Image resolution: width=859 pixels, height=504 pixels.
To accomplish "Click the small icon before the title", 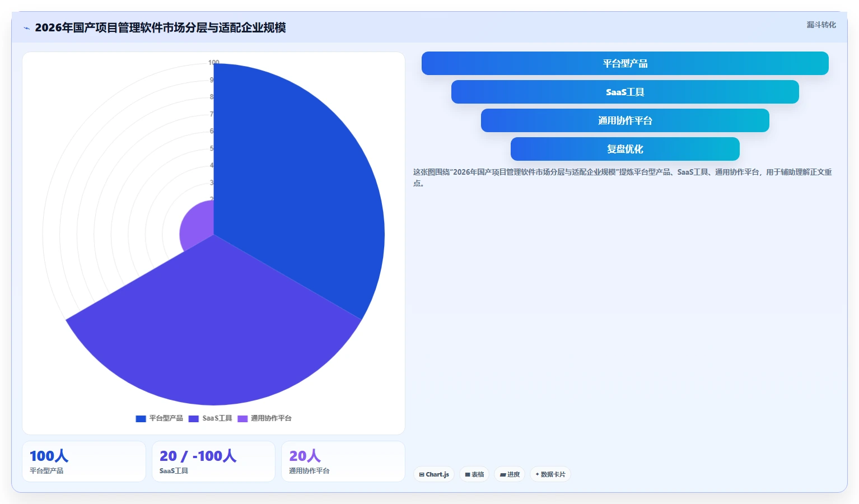I will (26, 28).
